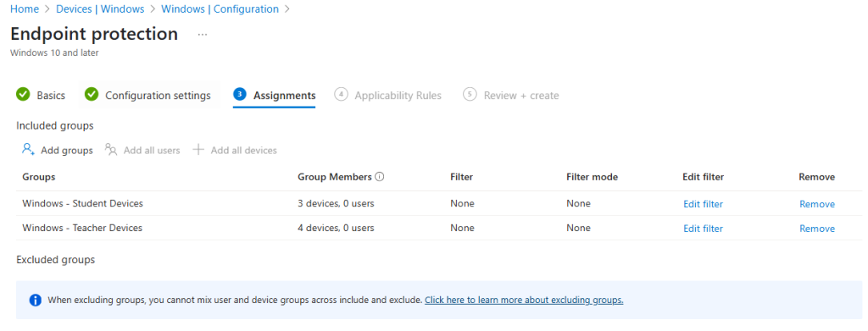Click Filter mode None for Teacher Devices
This screenshot has width=868, height=331.
coord(578,228)
